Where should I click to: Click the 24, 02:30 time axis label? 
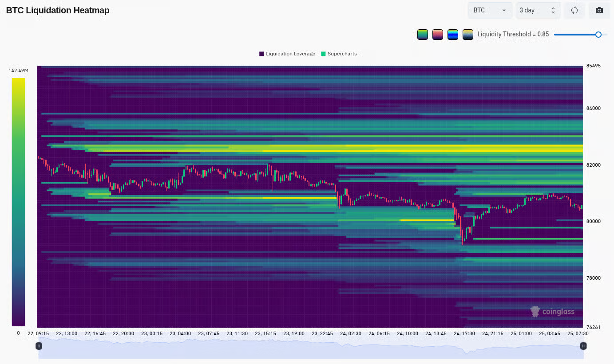pyautogui.click(x=351, y=333)
